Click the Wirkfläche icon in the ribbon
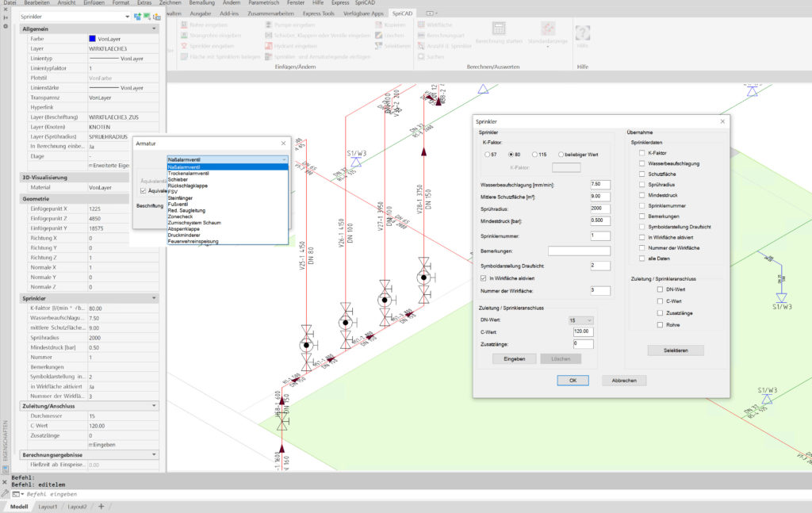 pos(421,25)
